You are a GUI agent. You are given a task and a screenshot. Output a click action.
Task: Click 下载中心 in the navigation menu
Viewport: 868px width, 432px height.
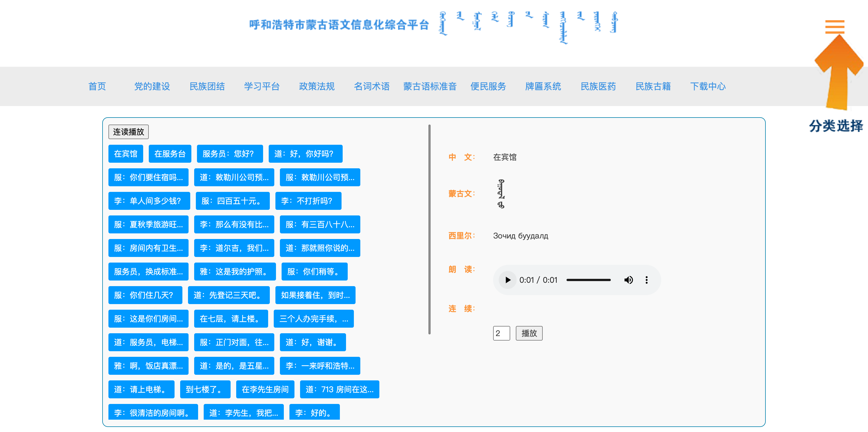point(708,87)
